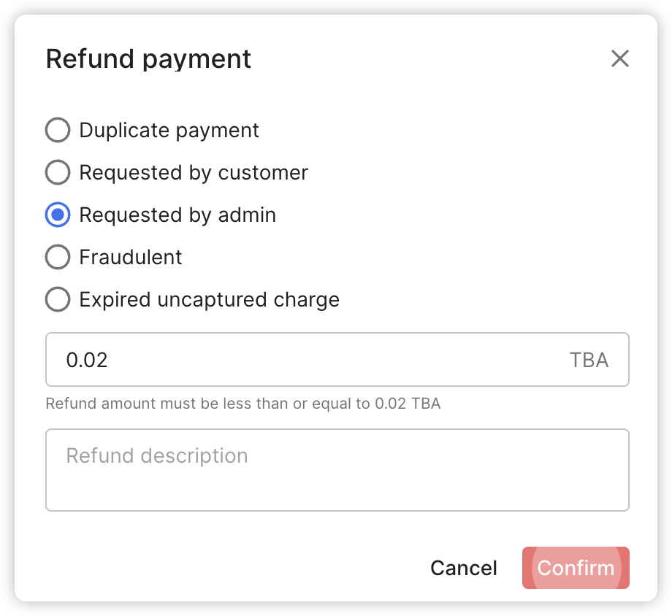The image size is (672, 616).
Task: Click the TBA currency suffix
Action: point(589,360)
